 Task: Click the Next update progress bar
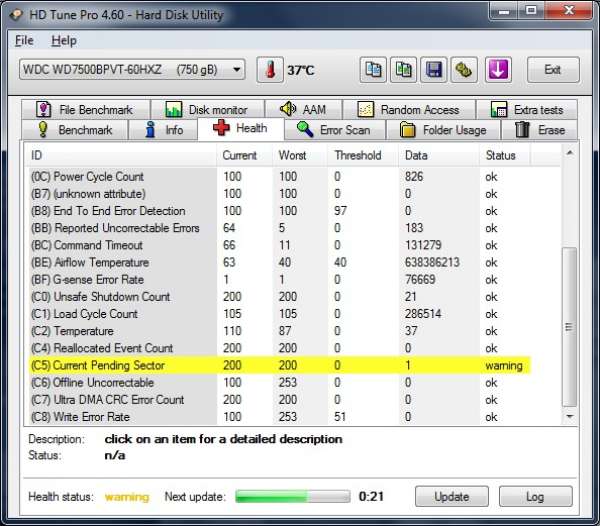click(x=293, y=497)
